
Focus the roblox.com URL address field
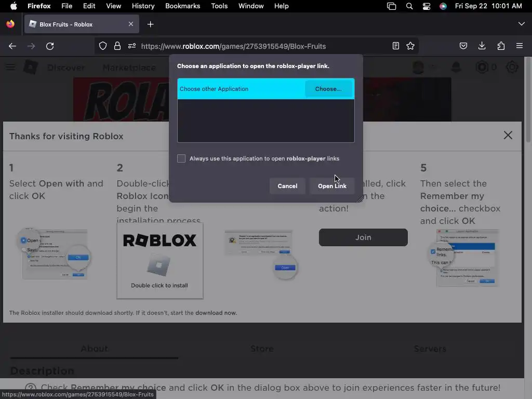pos(233,46)
